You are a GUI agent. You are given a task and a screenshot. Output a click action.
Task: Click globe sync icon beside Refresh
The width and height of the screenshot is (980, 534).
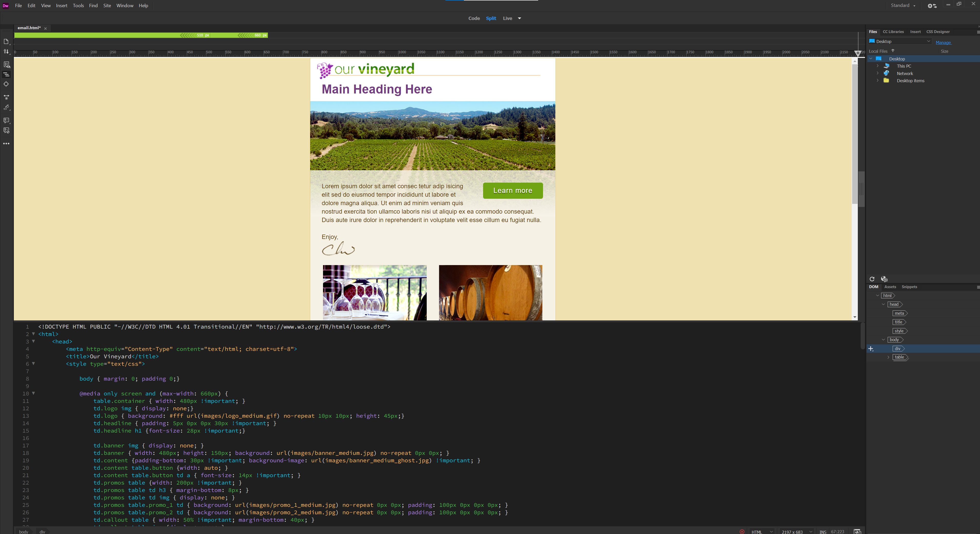pos(884,279)
